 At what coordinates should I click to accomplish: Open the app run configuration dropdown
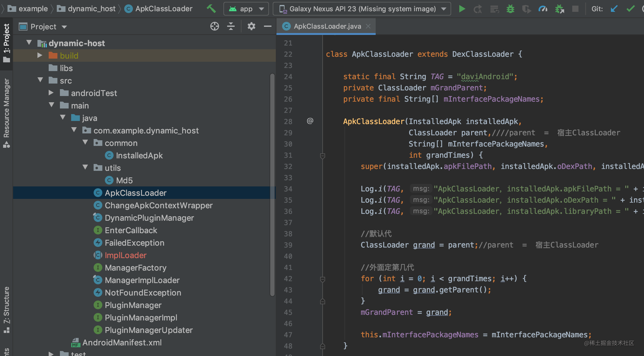tap(246, 9)
